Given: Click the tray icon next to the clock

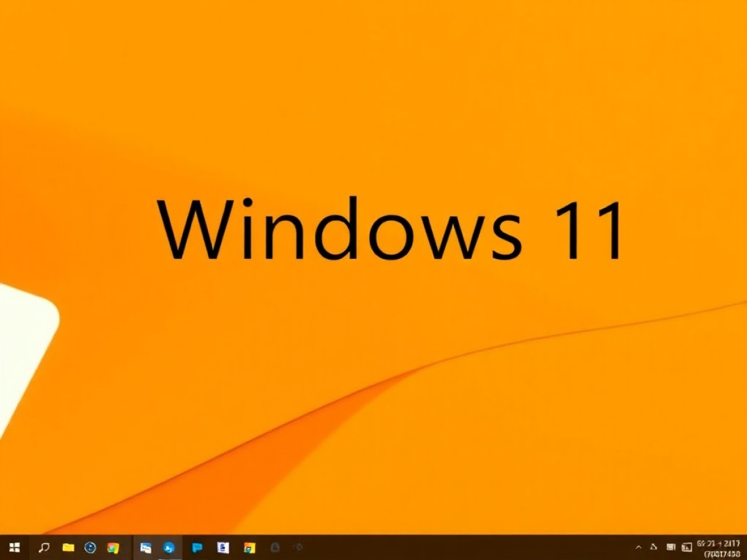Looking at the screenshot, I should pyautogui.click(x=687, y=548).
